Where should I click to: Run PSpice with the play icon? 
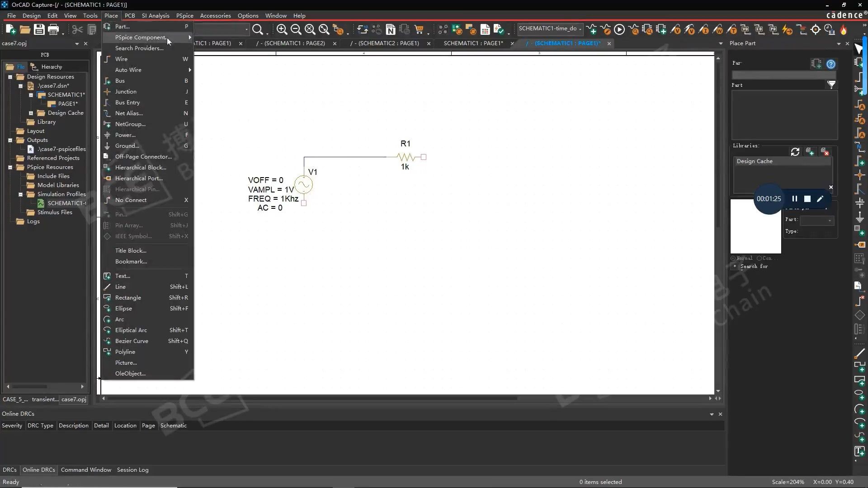click(619, 30)
